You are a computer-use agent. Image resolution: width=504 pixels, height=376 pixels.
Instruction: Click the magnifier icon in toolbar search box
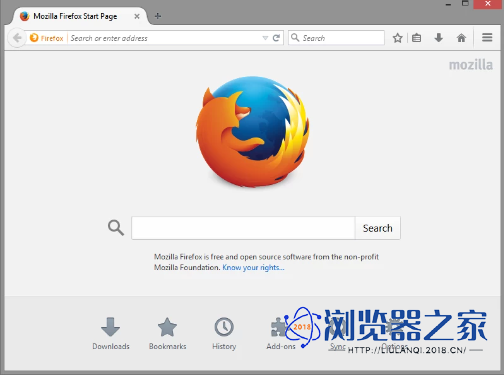pyautogui.click(x=295, y=37)
